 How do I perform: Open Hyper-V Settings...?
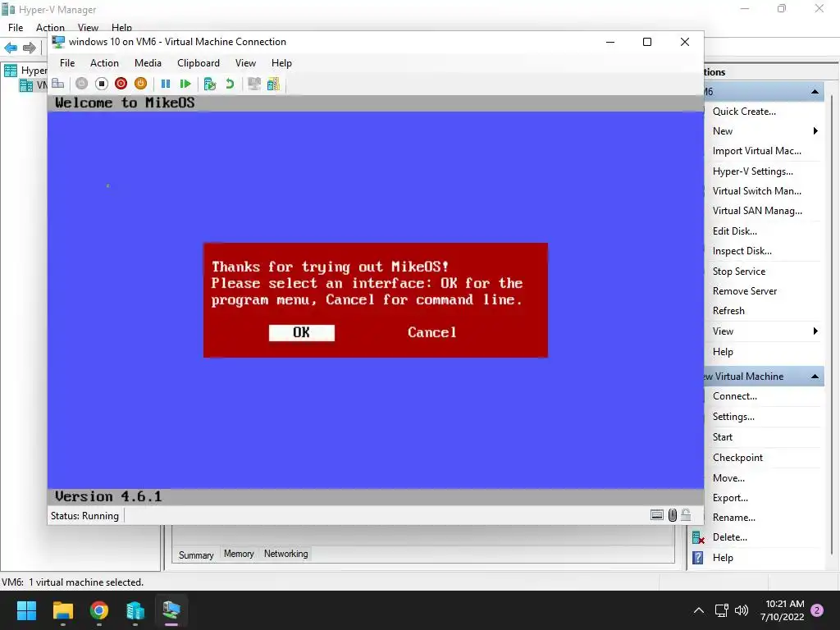click(753, 171)
